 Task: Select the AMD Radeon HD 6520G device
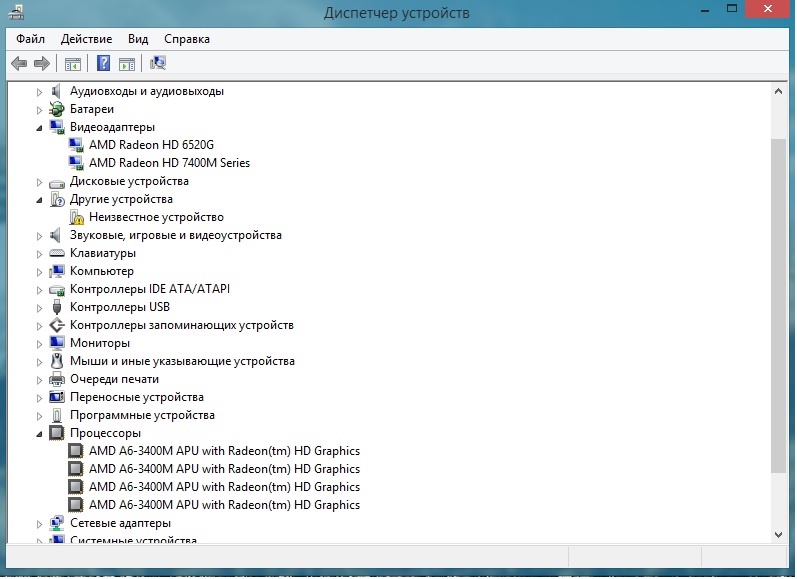tap(151, 145)
